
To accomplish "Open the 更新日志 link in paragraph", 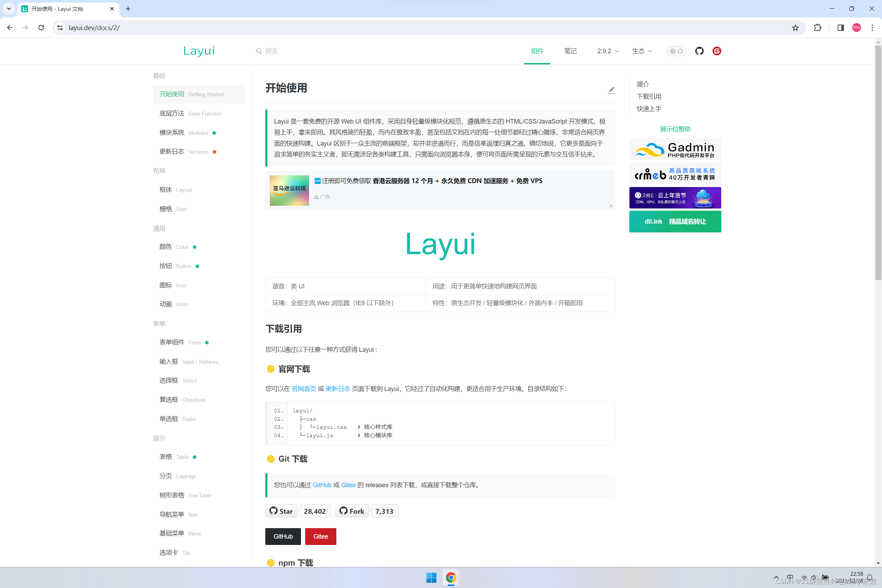I will tap(337, 388).
